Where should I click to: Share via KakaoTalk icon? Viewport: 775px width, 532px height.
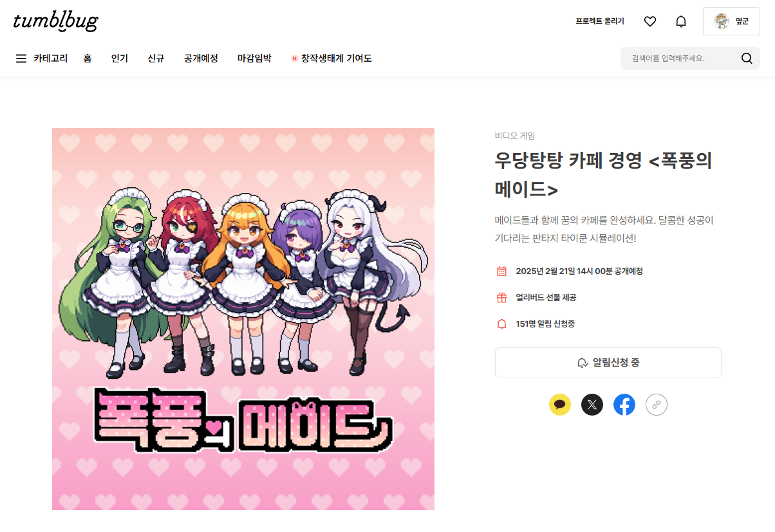(560, 405)
